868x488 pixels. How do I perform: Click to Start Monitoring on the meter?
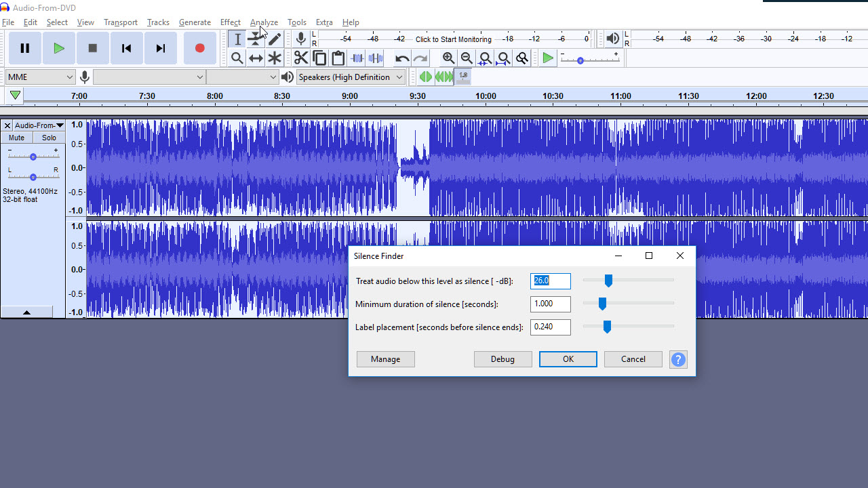(x=453, y=39)
